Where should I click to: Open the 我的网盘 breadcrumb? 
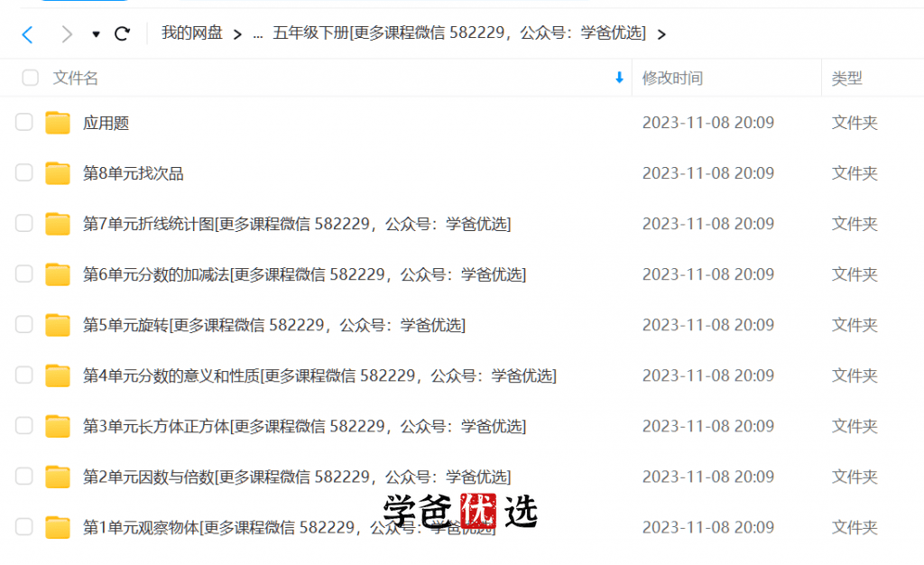(192, 33)
